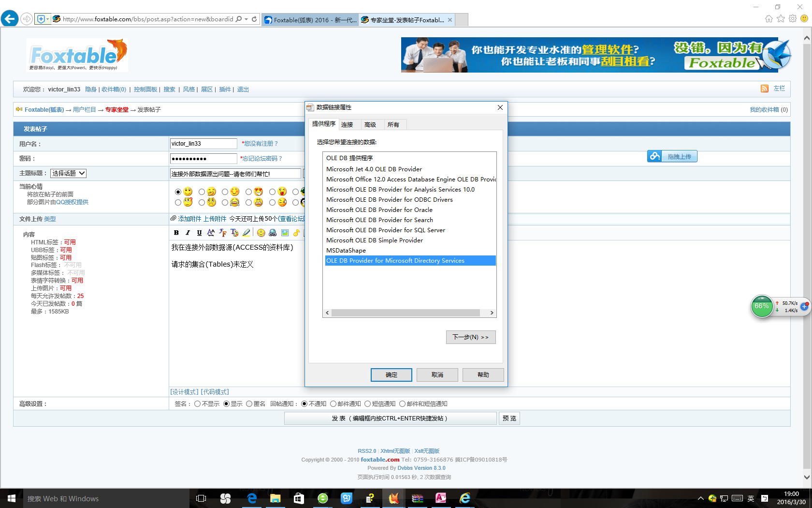Open Microsoft Access from the taskbar
812x508 pixels.
[x=441, y=498]
